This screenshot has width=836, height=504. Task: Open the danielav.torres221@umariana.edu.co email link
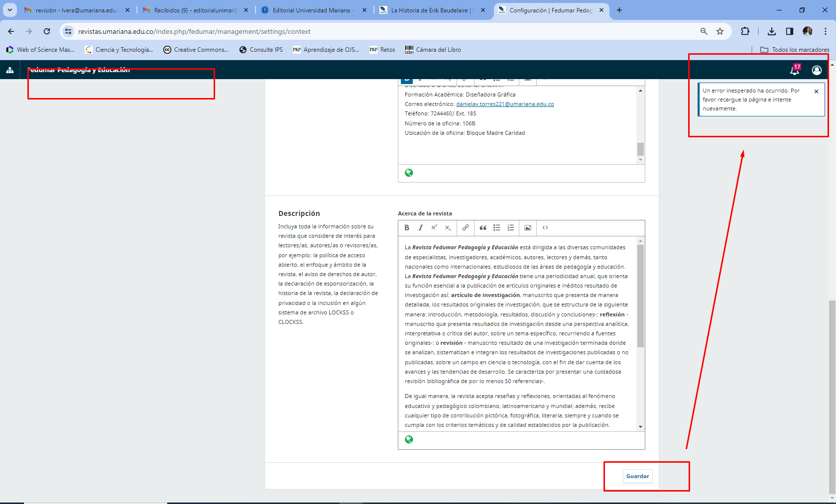click(x=505, y=104)
